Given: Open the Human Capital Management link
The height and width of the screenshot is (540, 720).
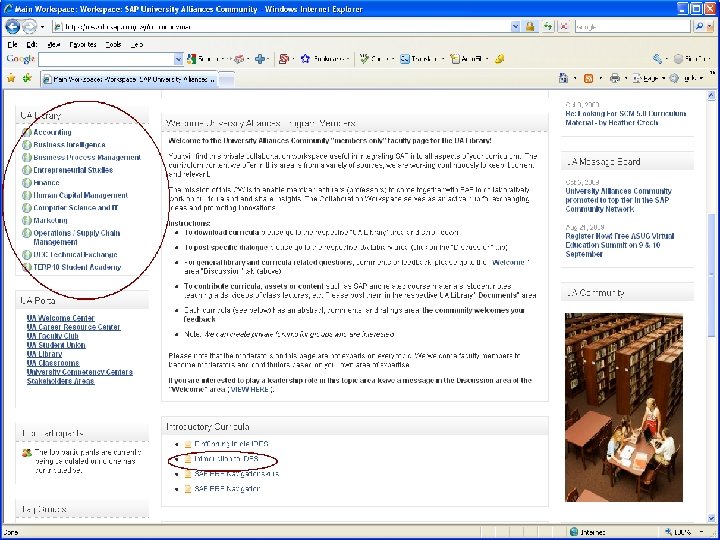Looking at the screenshot, I should coord(81,195).
